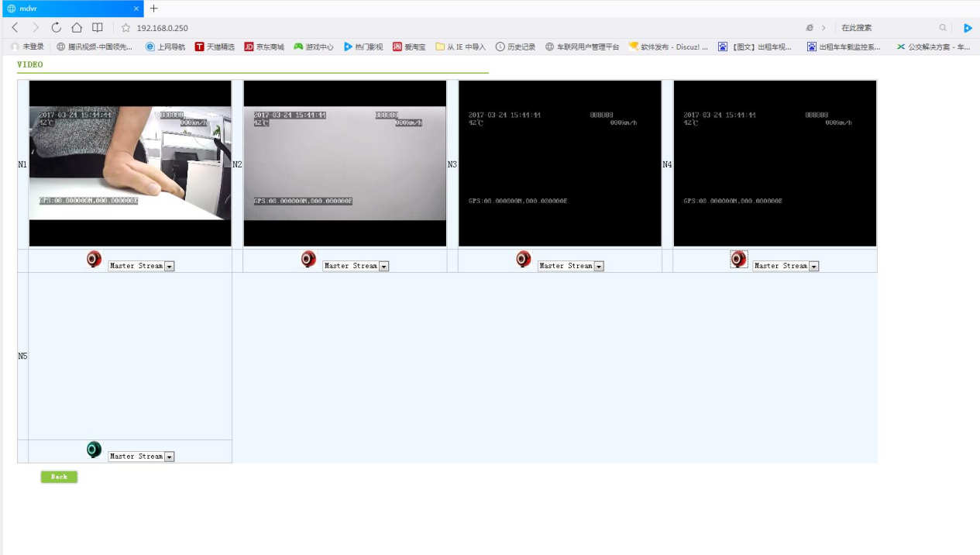This screenshot has height=555, width=980.
Task: Click the green Back button
Action: [59, 477]
